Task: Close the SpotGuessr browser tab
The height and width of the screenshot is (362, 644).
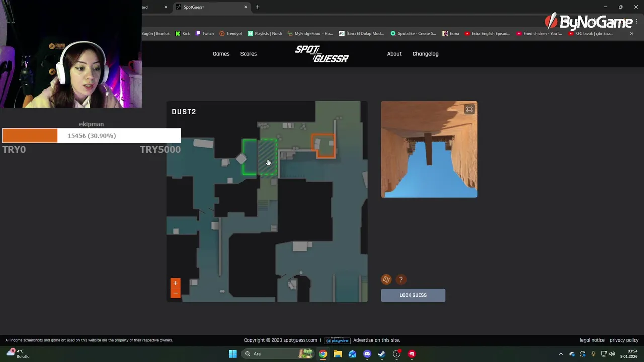Action: (x=246, y=7)
